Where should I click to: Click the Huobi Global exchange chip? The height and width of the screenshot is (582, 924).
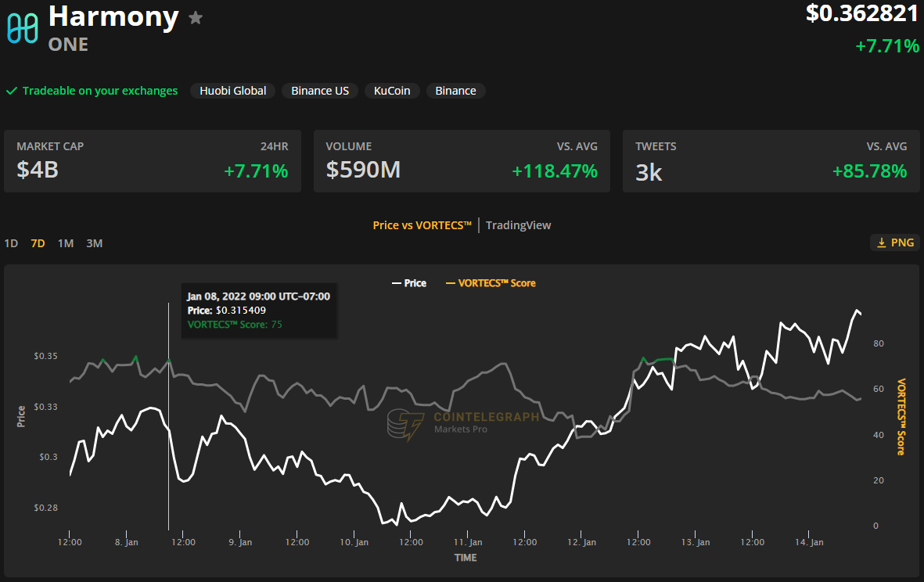(x=232, y=91)
